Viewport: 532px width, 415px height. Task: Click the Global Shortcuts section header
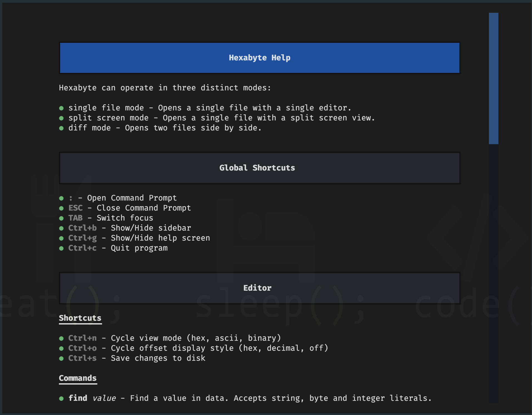click(x=260, y=168)
